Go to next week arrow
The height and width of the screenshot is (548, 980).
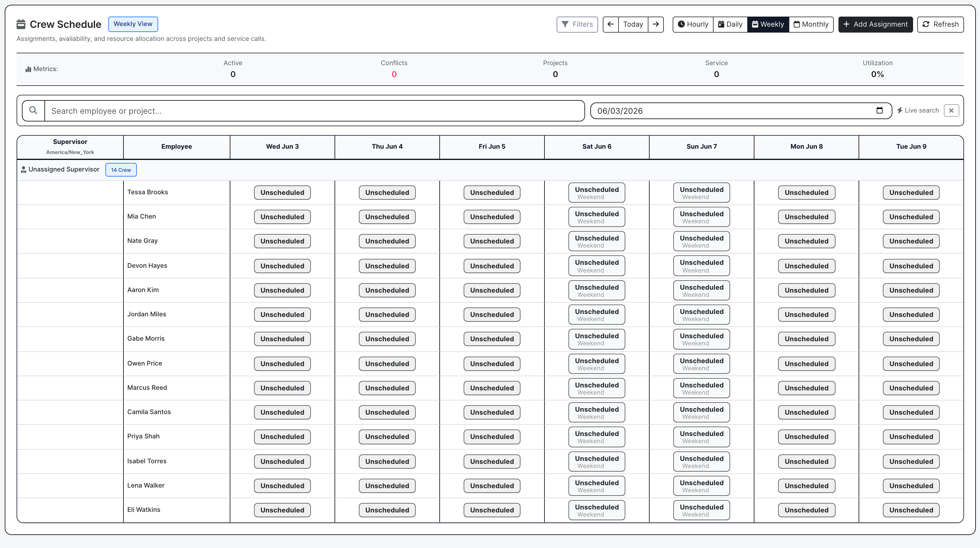pyautogui.click(x=656, y=24)
